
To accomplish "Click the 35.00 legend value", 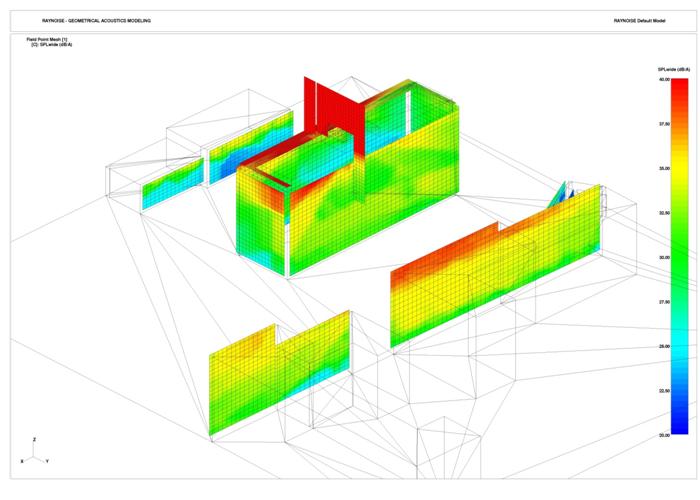I will click(x=664, y=168).
